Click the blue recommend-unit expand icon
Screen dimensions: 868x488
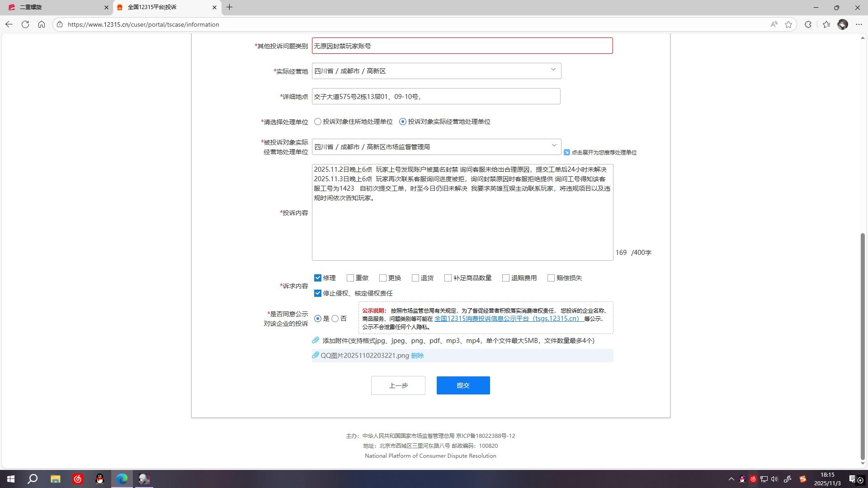pyautogui.click(x=566, y=152)
